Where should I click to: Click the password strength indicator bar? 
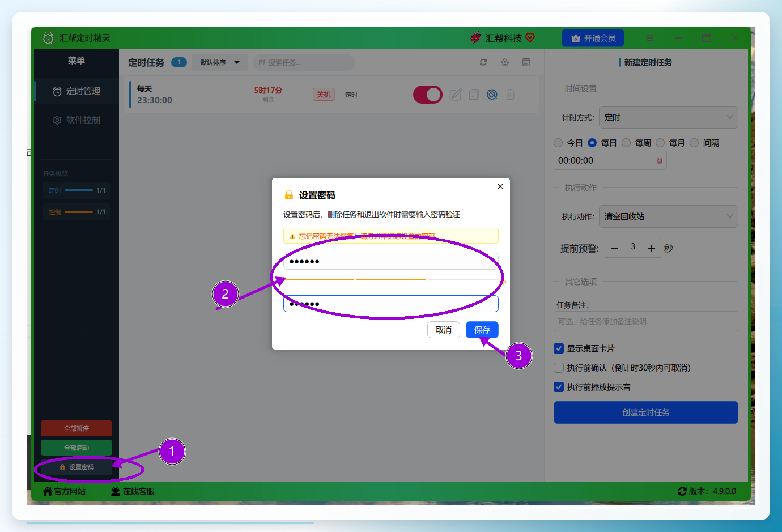click(x=391, y=279)
